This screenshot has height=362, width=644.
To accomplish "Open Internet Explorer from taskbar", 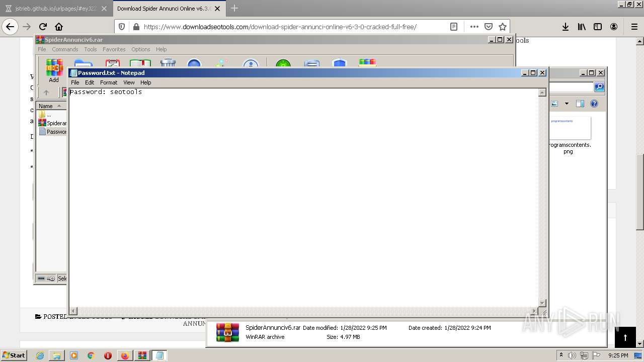I will point(40,355).
